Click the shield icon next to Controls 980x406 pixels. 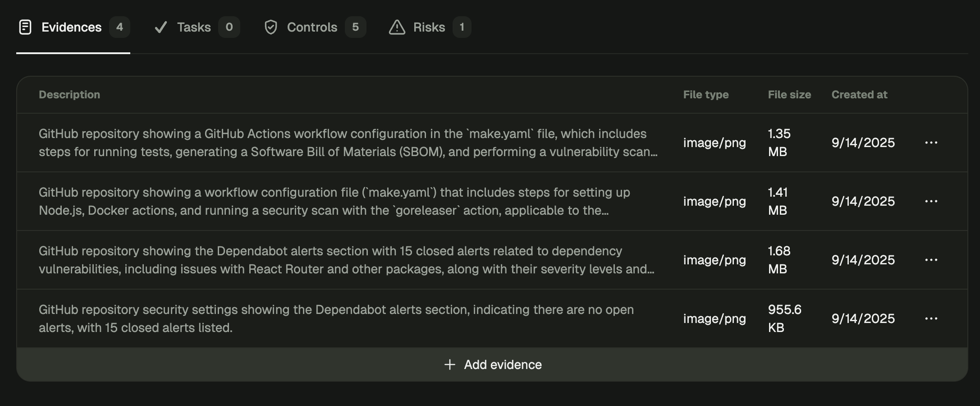[271, 28]
